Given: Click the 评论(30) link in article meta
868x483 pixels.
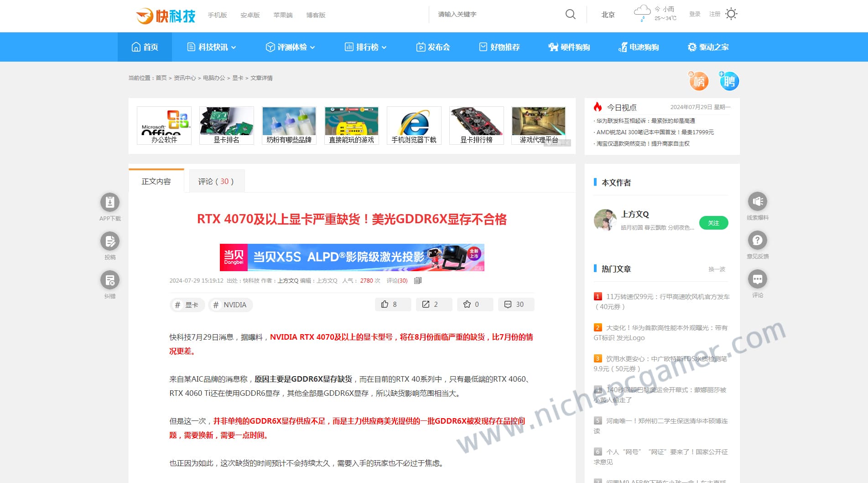Looking at the screenshot, I should coord(397,281).
